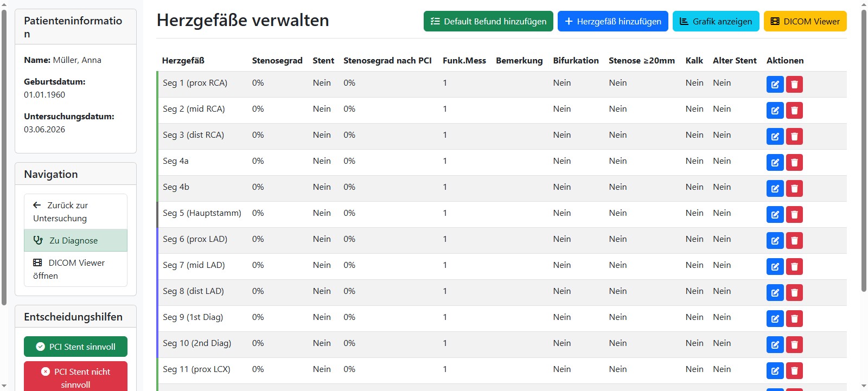Navigate to Zu Diagnose

tap(75, 240)
